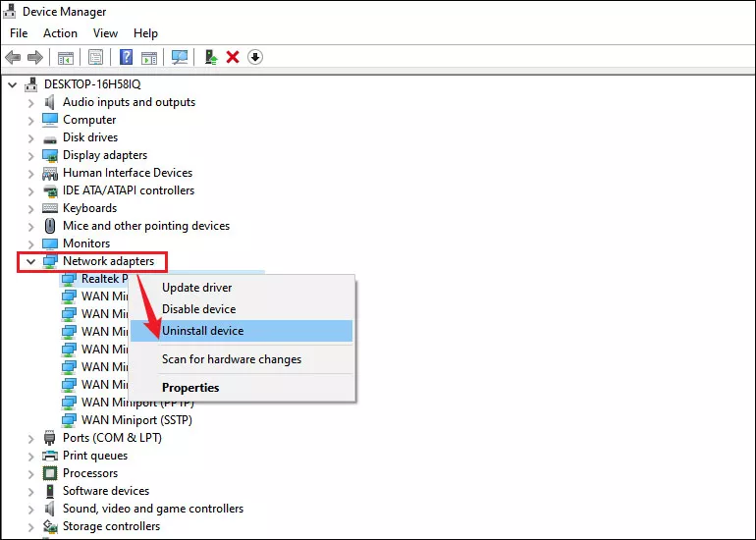Click the Disk drives icon
Screen dimensions: 756x540
tap(50, 138)
